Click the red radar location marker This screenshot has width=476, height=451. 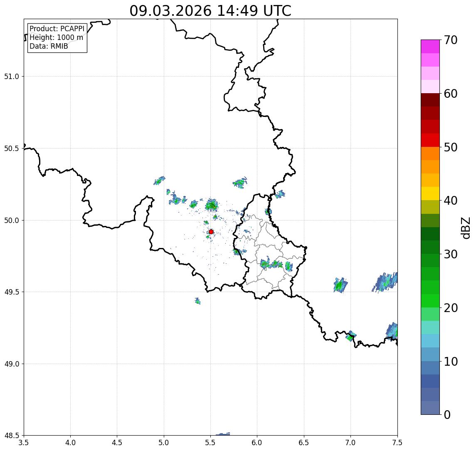[x=211, y=232]
